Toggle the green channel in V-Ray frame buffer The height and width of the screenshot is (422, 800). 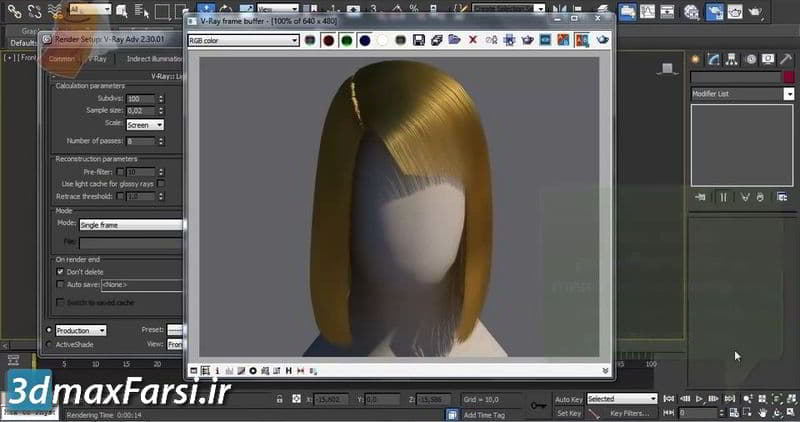(x=345, y=40)
